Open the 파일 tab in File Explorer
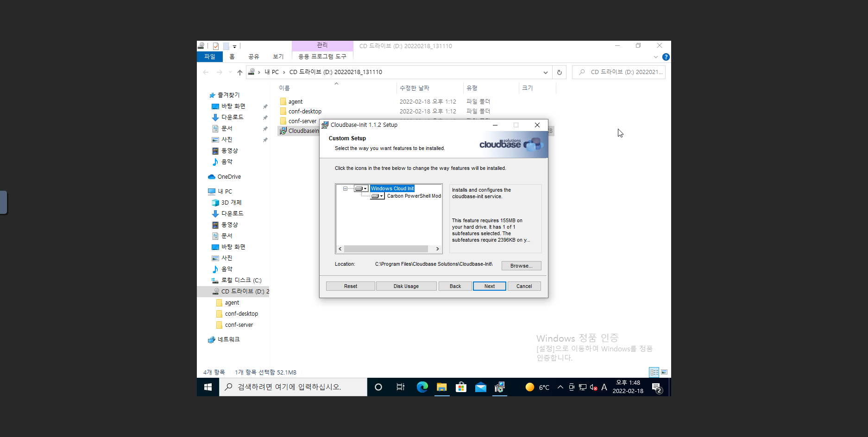 pyautogui.click(x=210, y=56)
